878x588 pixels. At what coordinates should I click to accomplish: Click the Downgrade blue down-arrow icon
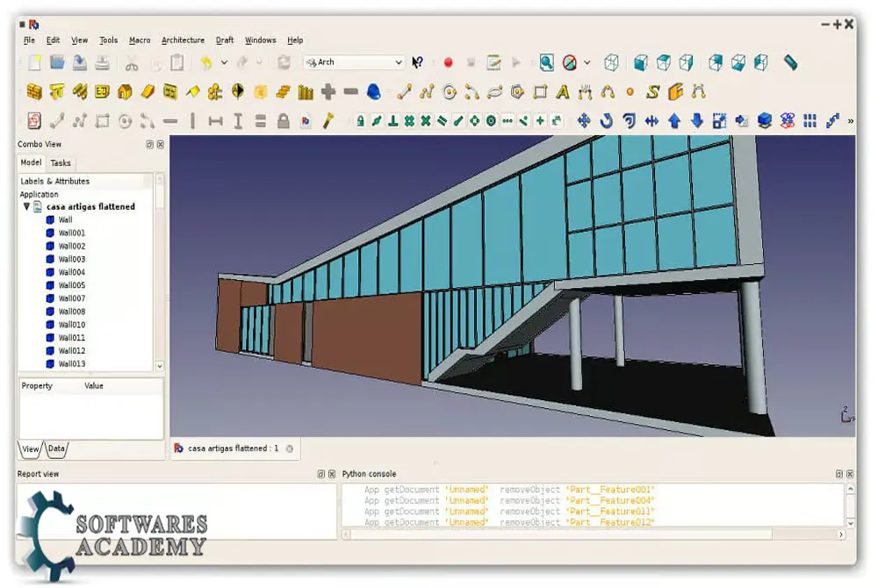(697, 121)
